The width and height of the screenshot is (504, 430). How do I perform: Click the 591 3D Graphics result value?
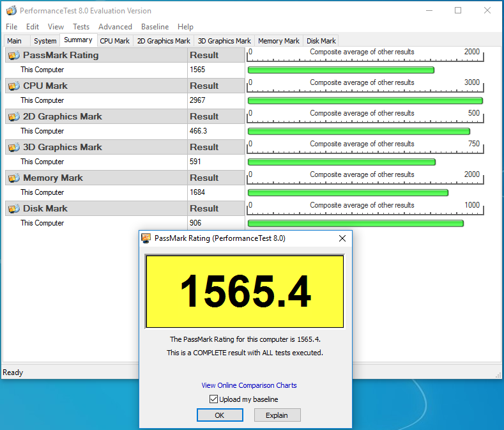195,162
